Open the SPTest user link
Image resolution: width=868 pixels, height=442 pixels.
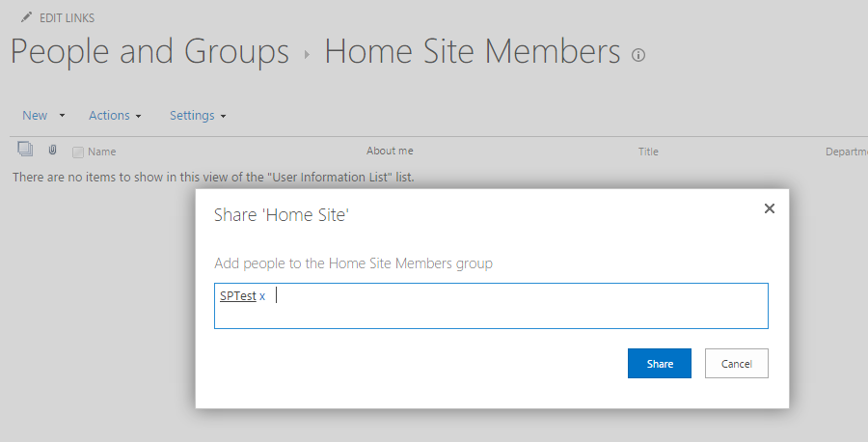(237, 296)
